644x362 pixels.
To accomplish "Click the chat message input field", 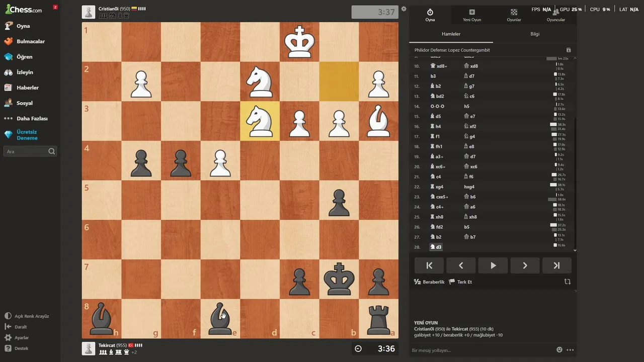I will (482, 350).
